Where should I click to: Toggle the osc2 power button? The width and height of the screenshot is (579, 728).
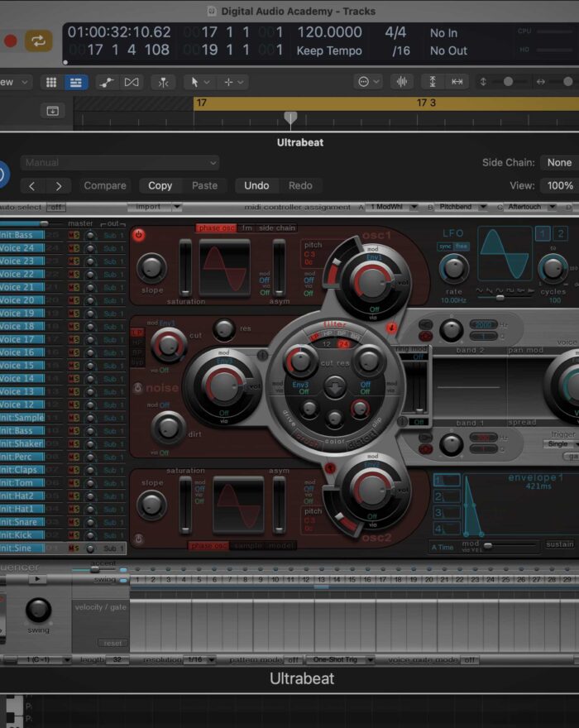(x=138, y=539)
